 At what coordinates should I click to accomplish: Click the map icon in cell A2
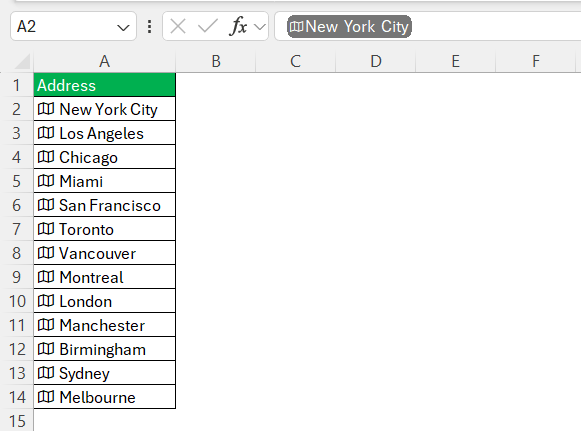(46, 109)
